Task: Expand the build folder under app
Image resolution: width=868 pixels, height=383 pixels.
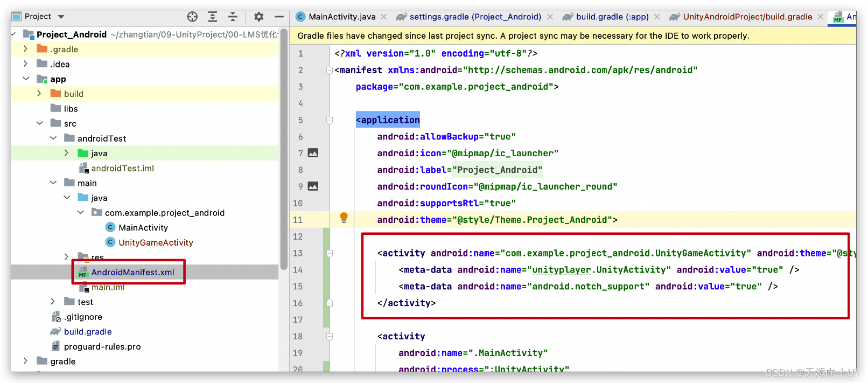Action: 39,94
